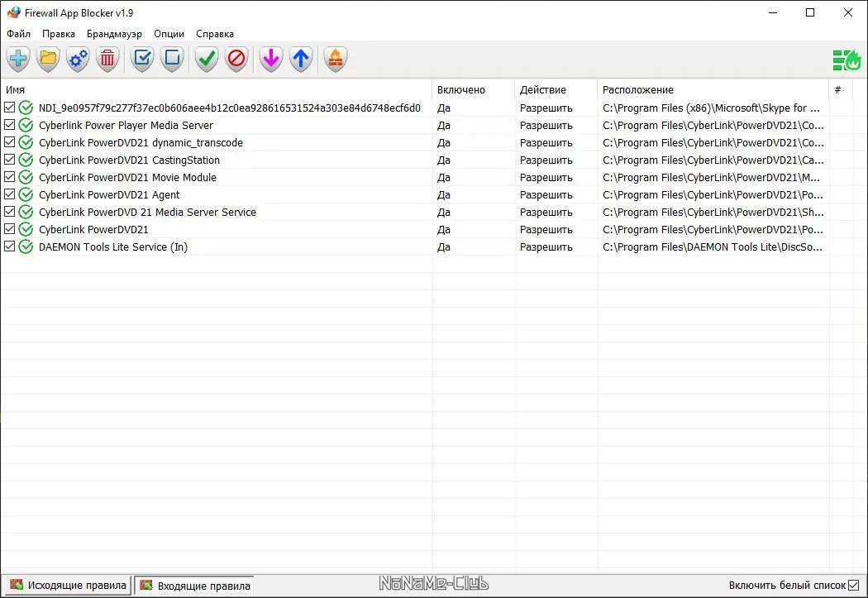This screenshot has width=868, height=598.
Task: Sort by the Расположение column header
Action: 713,89
